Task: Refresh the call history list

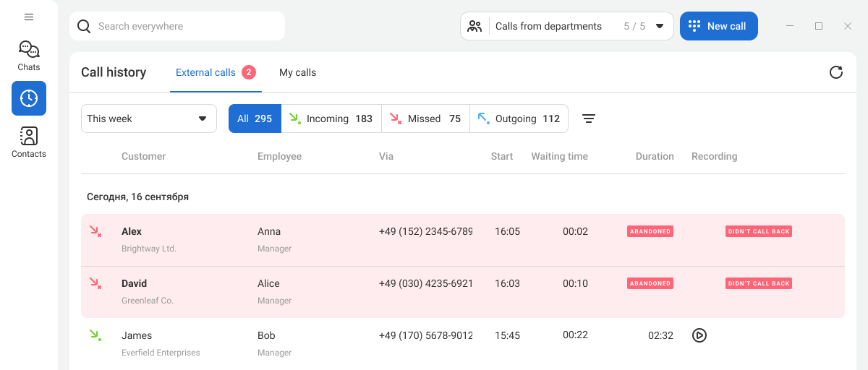Action: coord(835,72)
